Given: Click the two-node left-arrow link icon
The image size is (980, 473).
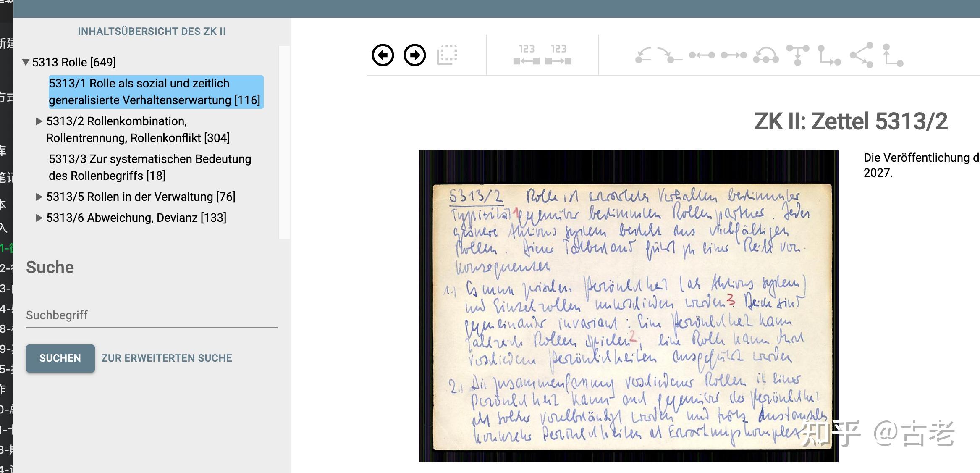Looking at the screenshot, I should pos(702,55).
